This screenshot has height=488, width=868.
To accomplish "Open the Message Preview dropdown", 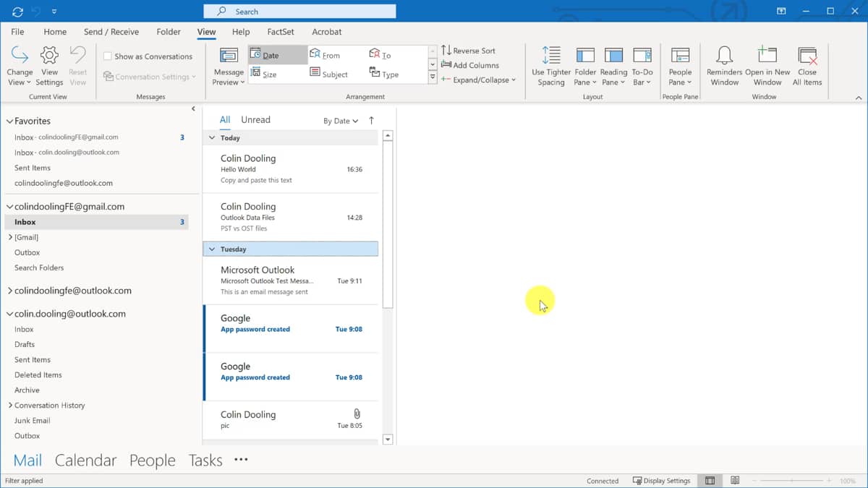I will (229, 67).
